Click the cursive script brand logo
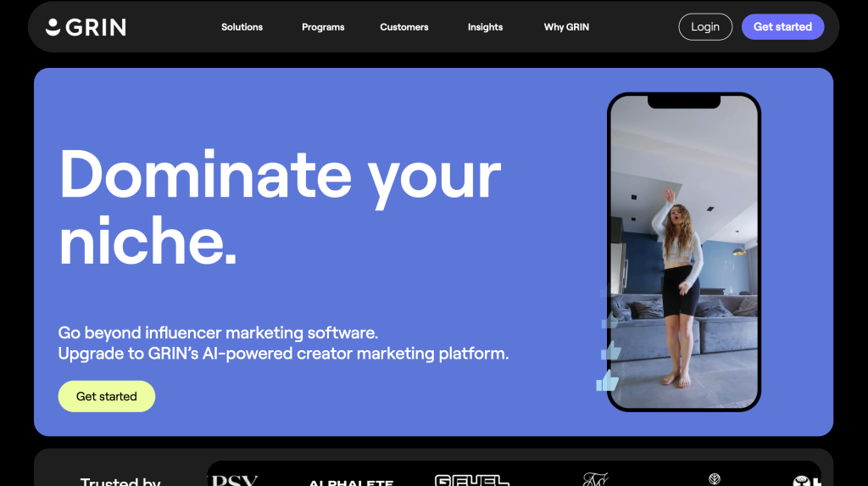The width and height of the screenshot is (868, 486). click(x=596, y=479)
